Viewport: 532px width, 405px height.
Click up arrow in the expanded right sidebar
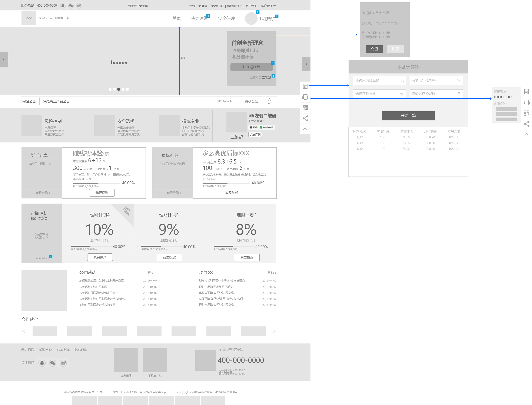coord(526,134)
